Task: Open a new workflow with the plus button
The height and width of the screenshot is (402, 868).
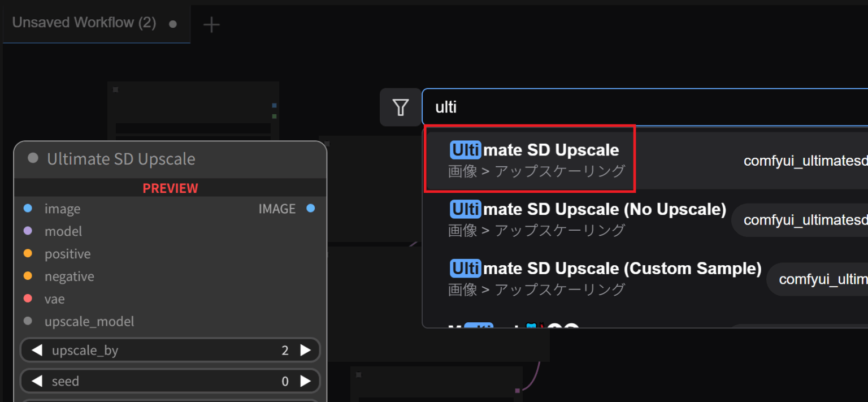Action: coord(211,24)
